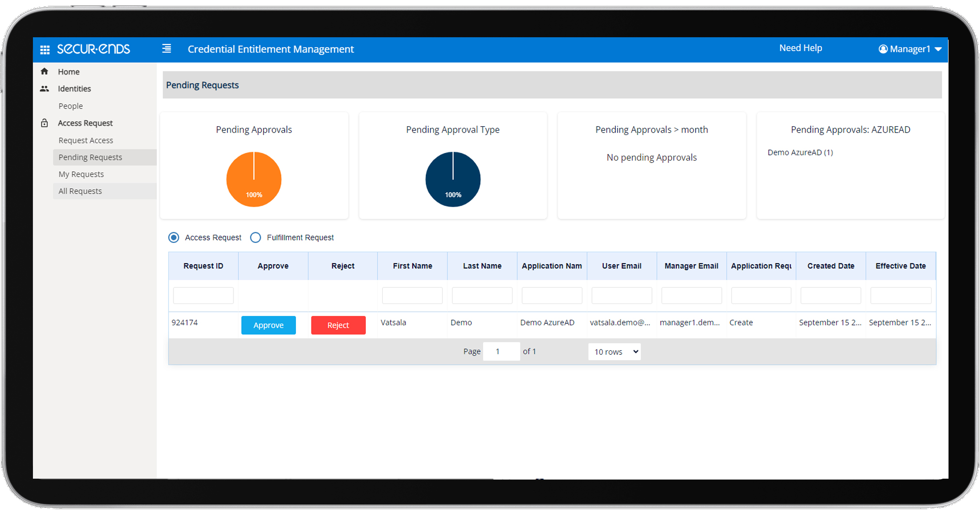The width and height of the screenshot is (980, 514).
Task: Click the Request ID filter input field
Action: click(203, 295)
